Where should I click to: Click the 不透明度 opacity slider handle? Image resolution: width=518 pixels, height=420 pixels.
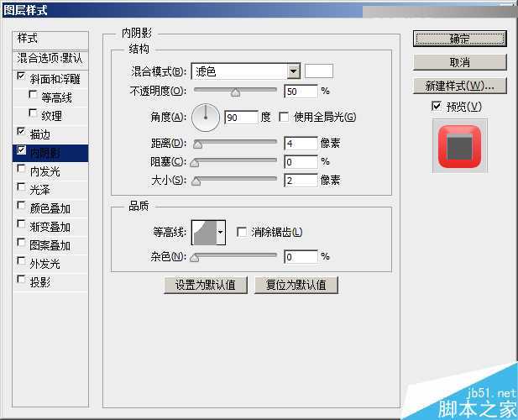(235, 92)
